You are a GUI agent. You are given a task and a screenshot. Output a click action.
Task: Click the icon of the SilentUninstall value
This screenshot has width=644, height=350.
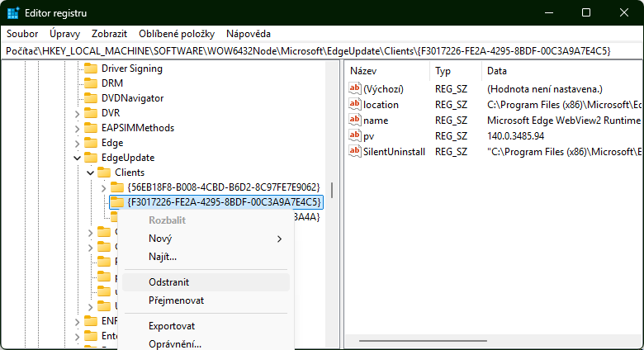pos(355,152)
